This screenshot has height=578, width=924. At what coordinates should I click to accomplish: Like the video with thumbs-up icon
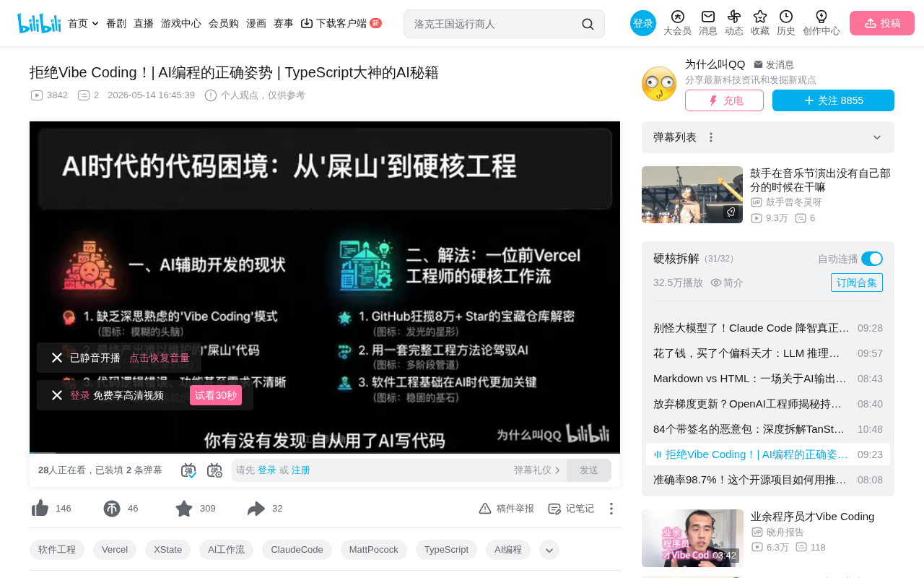(40, 509)
